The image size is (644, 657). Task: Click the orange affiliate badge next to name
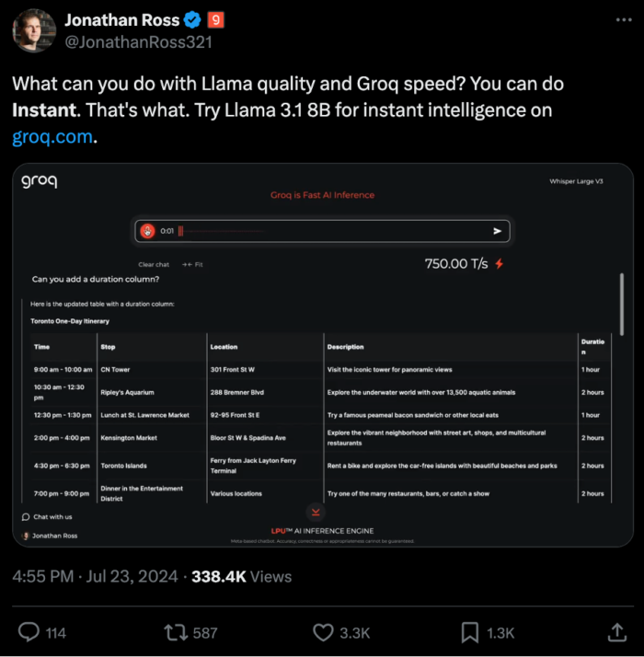tap(214, 19)
